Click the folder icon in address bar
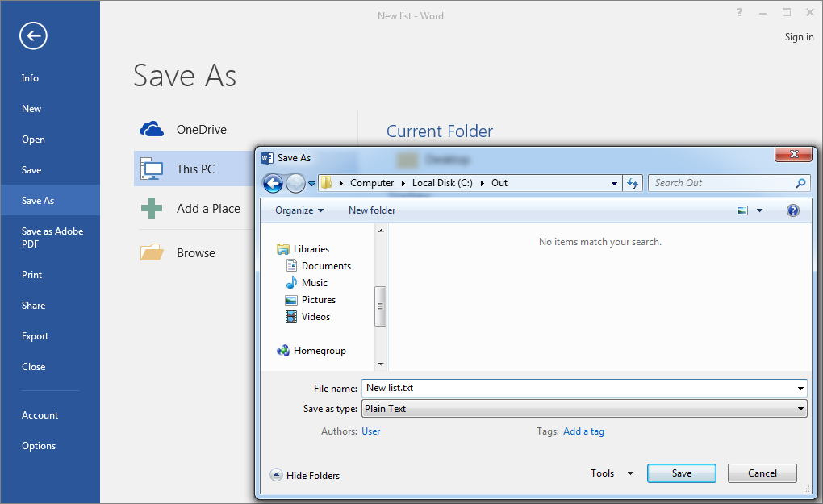The width and height of the screenshot is (823, 504). coord(327,182)
